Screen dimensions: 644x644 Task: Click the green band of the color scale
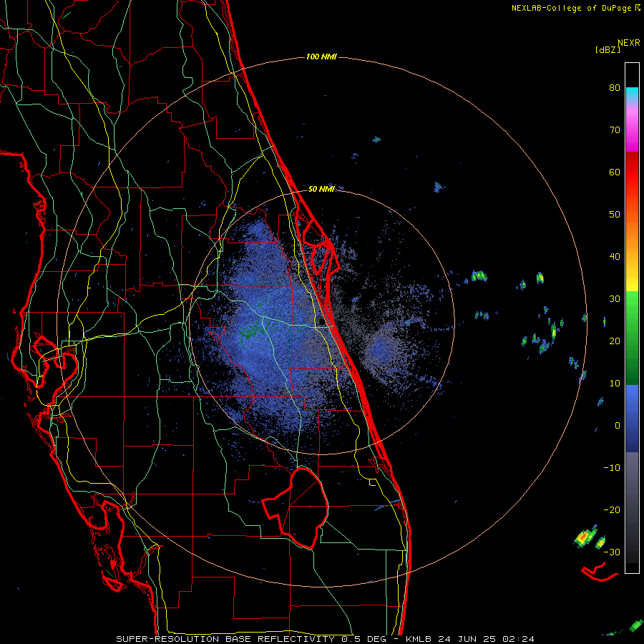632,338
